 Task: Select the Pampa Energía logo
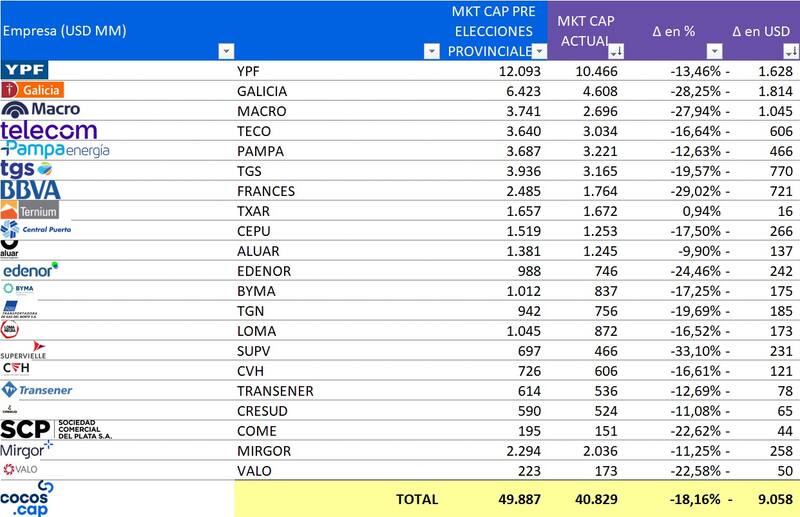tap(55, 150)
